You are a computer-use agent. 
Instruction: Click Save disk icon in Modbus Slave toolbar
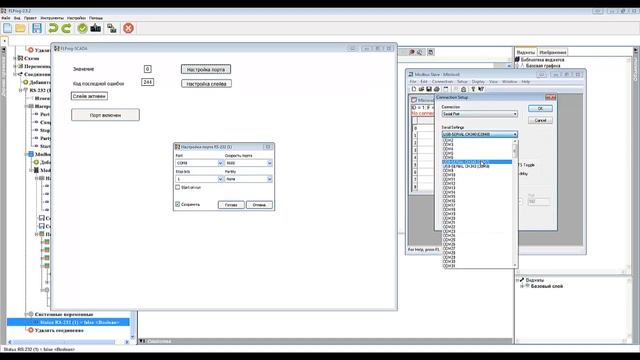(429, 89)
